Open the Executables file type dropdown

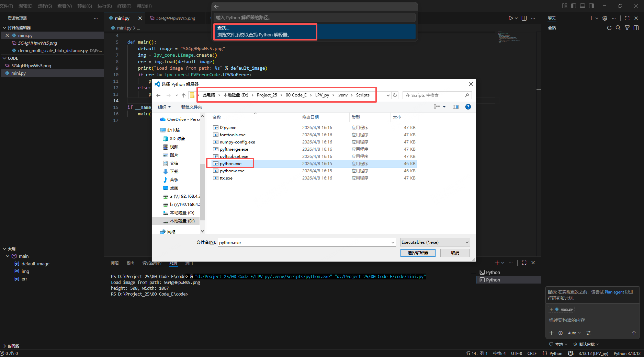[x=435, y=242]
